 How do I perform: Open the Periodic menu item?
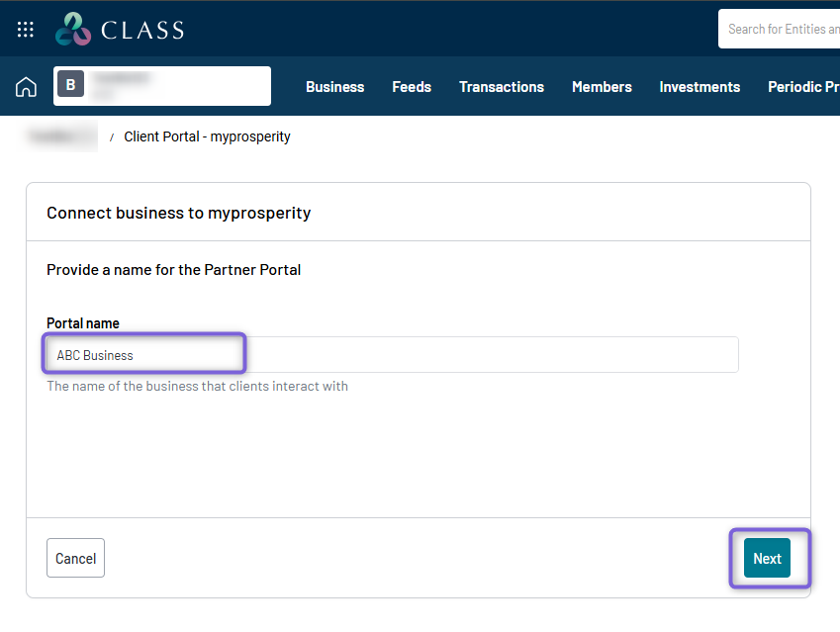click(803, 87)
